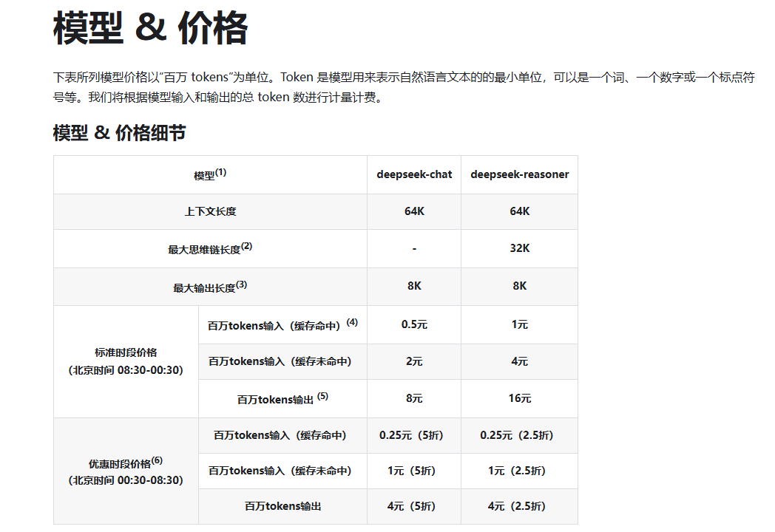Click the "(北京时间 00:30-08:30)" text

[x=126, y=480]
